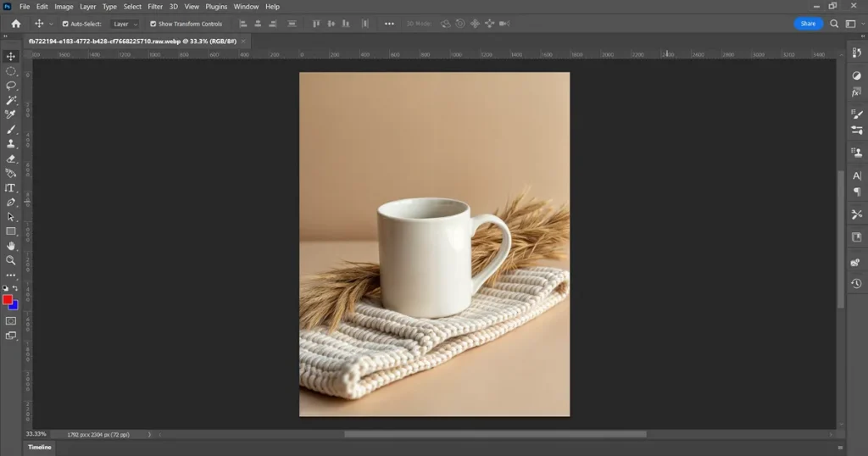Align vertical centers
The height and width of the screenshot is (456, 868).
click(331, 24)
